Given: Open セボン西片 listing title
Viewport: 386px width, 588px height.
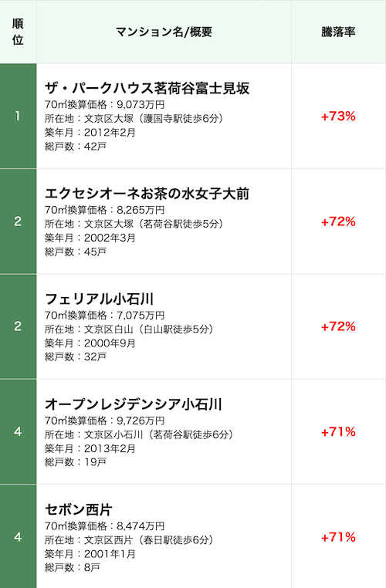Looking at the screenshot, I should [x=79, y=509].
